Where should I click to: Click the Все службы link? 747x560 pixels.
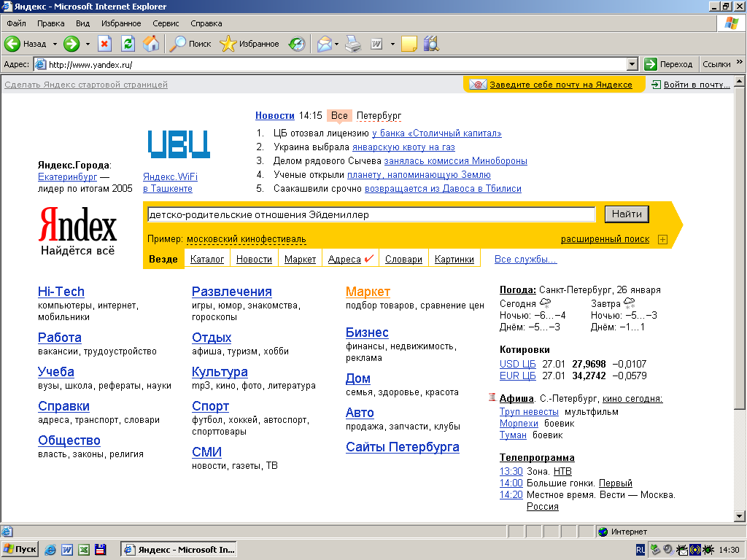[x=525, y=259]
